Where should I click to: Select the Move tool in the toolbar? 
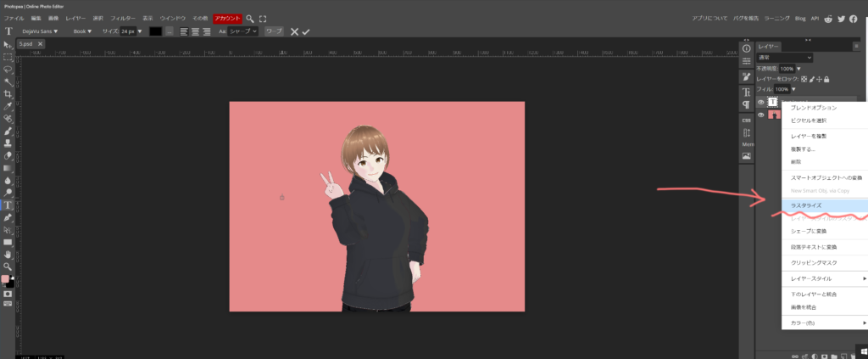[8, 45]
